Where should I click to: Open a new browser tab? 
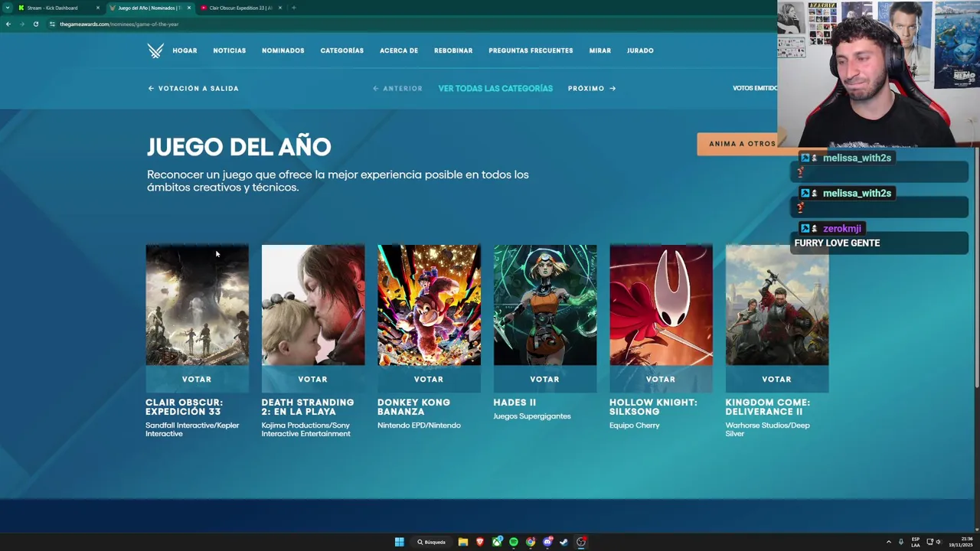point(294,8)
